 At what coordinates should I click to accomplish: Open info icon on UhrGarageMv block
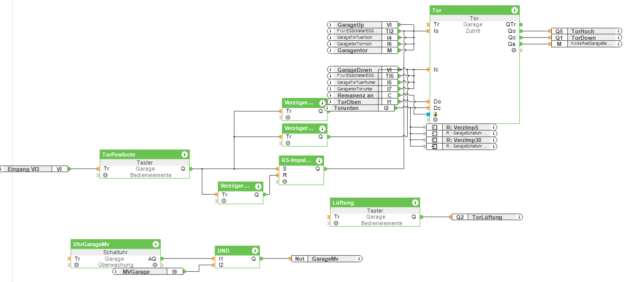[x=155, y=244]
